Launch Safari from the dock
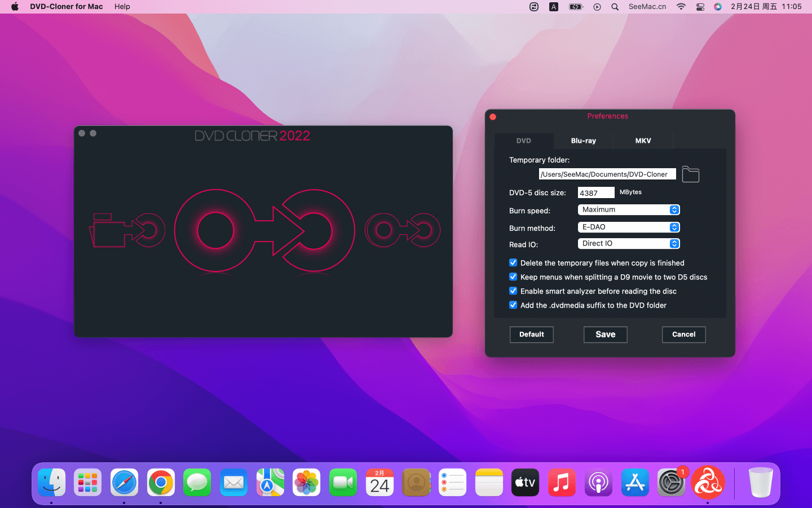 124,483
